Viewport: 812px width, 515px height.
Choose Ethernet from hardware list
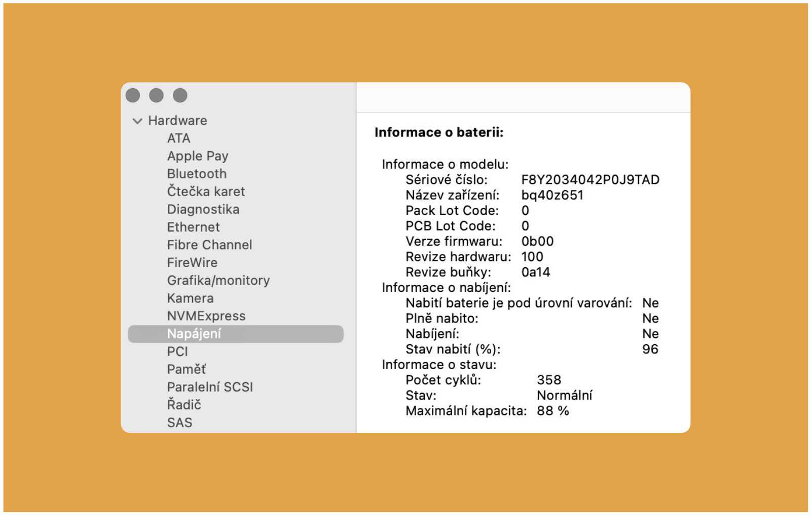coord(194,227)
